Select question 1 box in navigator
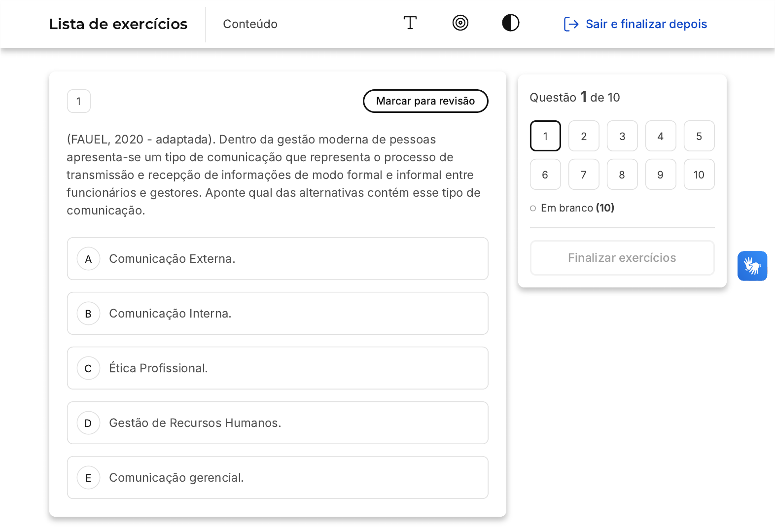 pos(545,136)
